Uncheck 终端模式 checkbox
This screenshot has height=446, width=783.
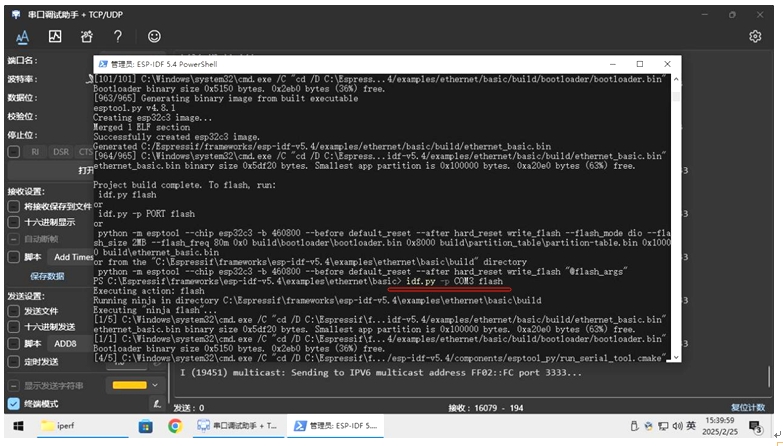click(x=14, y=404)
